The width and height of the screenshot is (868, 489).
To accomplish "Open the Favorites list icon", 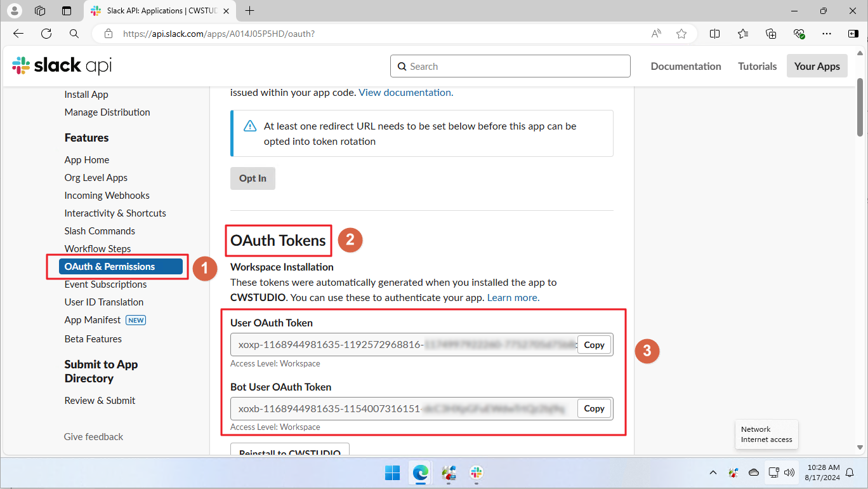I will point(743,34).
